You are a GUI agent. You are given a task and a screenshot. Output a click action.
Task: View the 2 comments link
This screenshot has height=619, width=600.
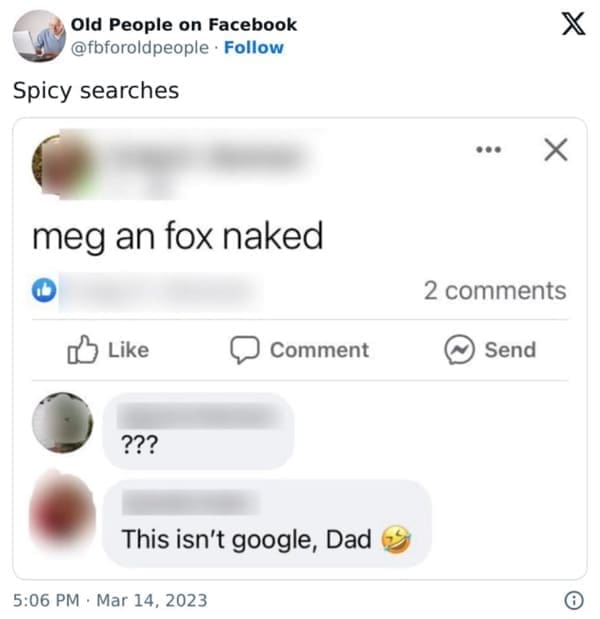click(x=494, y=291)
